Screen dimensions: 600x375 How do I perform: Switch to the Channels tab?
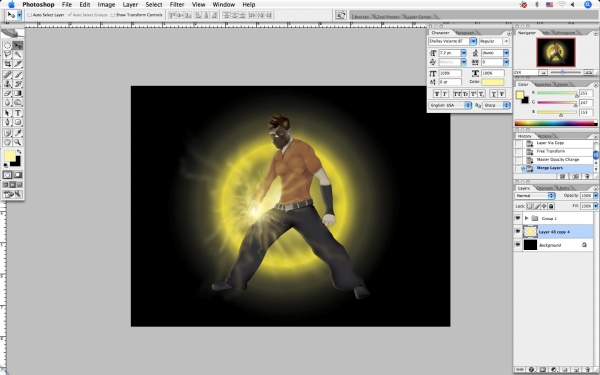[545, 188]
